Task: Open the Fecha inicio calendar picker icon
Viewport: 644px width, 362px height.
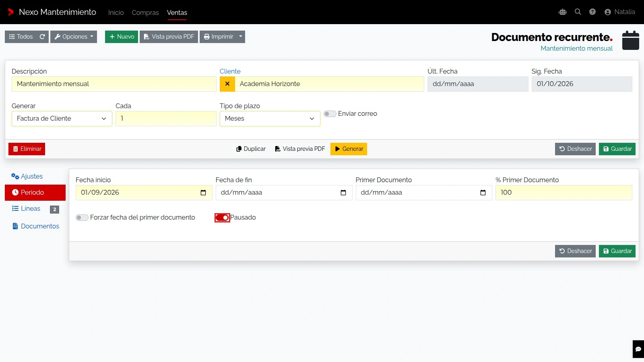Action: pyautogui.click(x=203, y=193)
